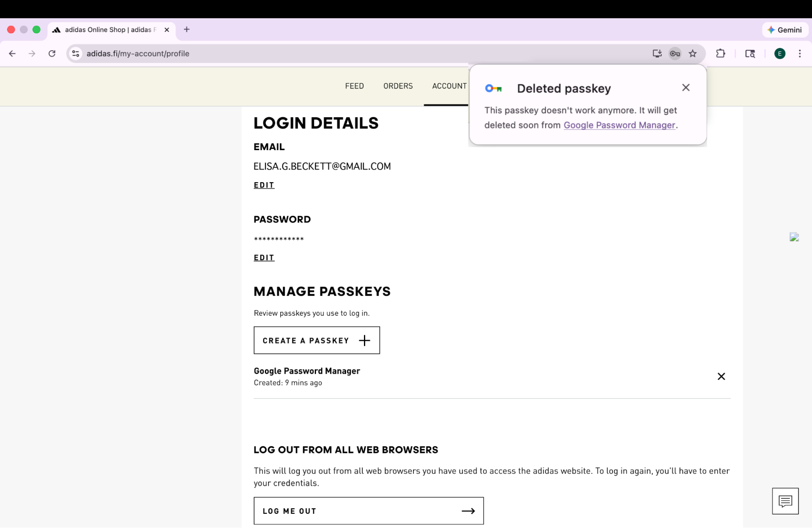Switch to the ORDERS tab

click(x=398, y=86)
